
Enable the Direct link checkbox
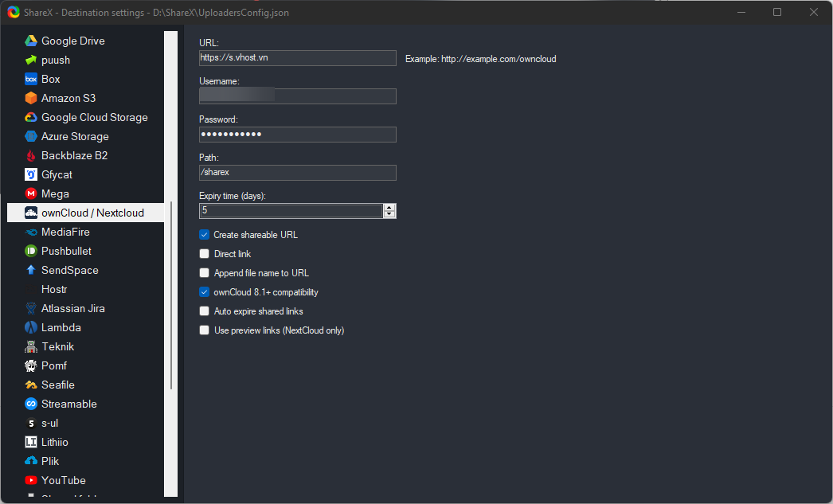pyautogui.click(x=205, y=254)
